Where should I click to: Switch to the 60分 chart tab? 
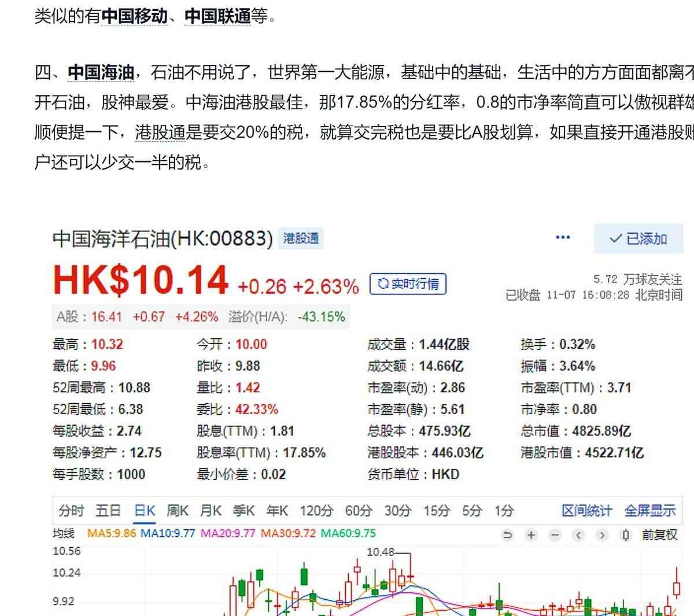(358, 511)
